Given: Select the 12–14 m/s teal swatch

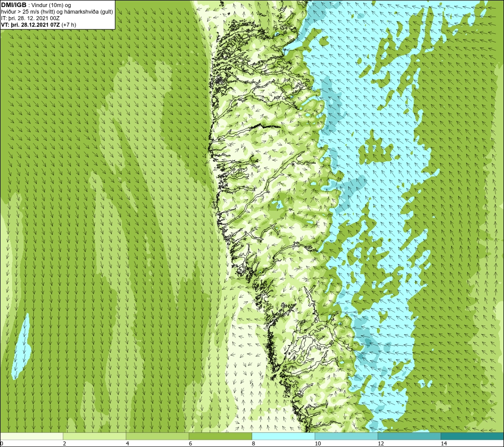Looking at the screenshot, I should click(409, 436).
